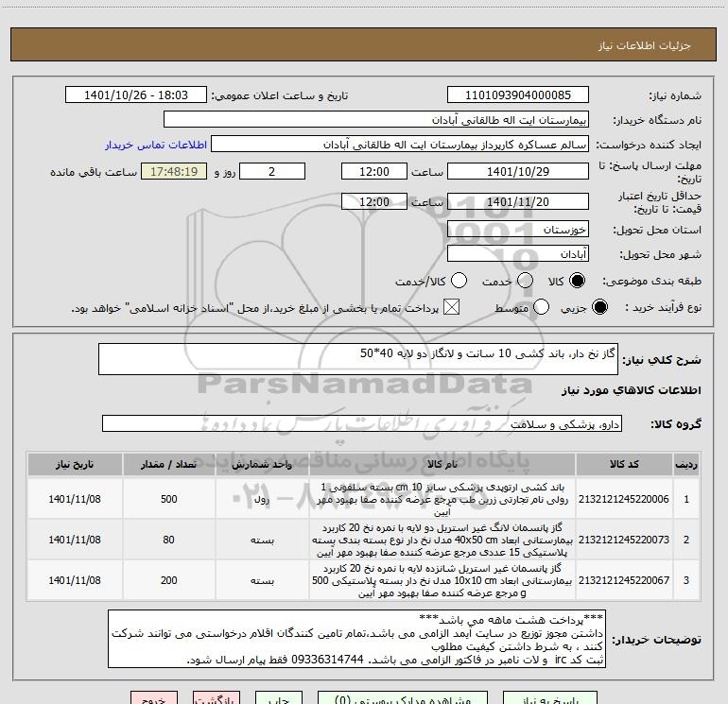Click the remaining days field showing 2
728x704 pixels.
[x=272, y=171]
